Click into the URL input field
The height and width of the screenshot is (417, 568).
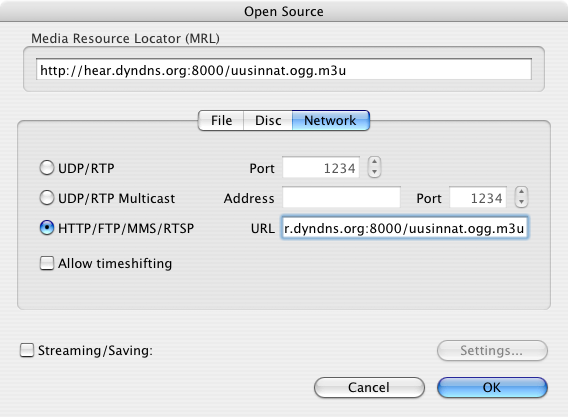(405, 228)
